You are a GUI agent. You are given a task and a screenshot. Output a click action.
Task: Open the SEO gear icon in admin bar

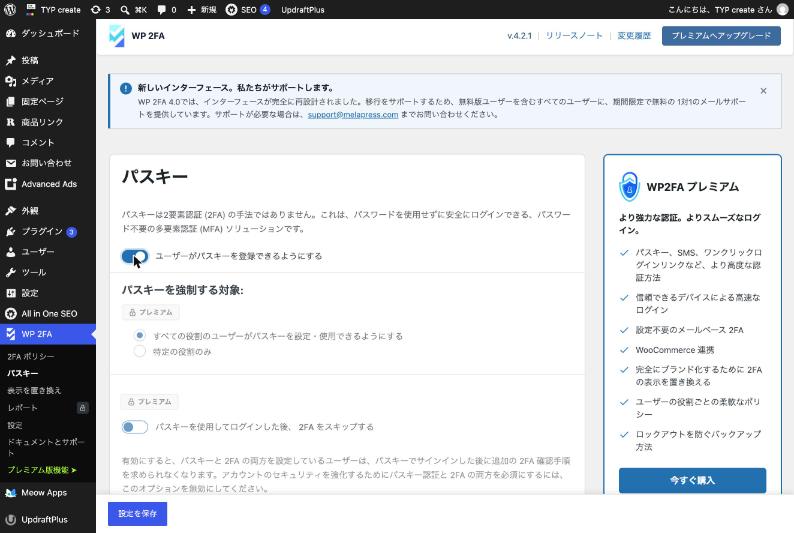point(231,10)
